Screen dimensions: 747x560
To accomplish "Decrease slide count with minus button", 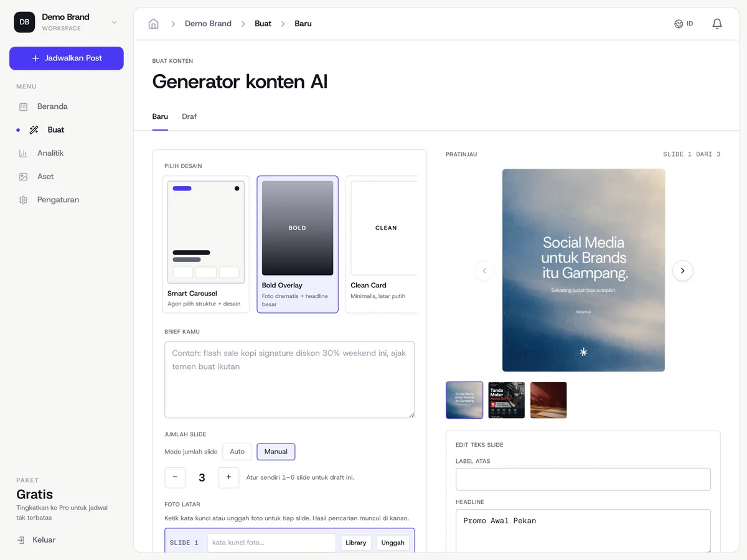I will (175, 477).
